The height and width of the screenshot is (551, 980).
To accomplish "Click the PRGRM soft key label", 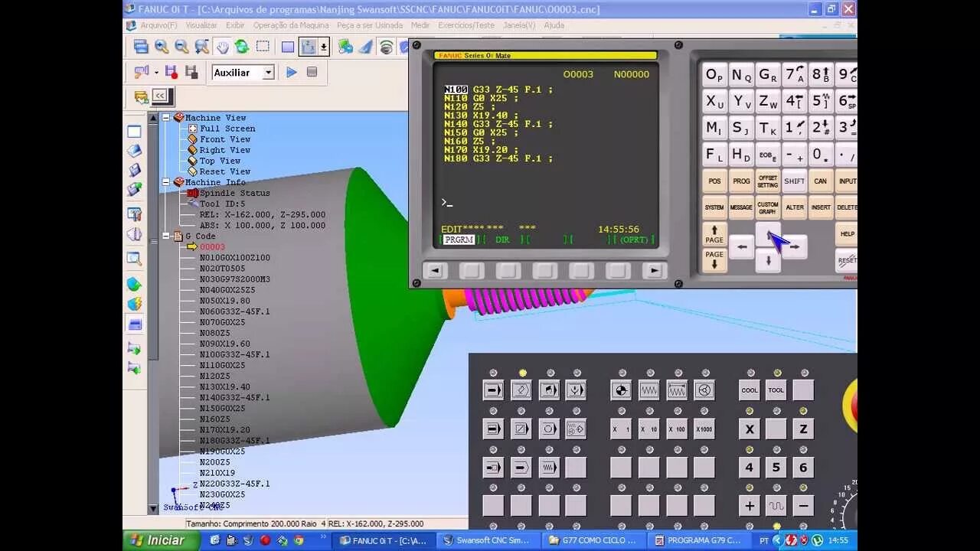I will [459, 240].
